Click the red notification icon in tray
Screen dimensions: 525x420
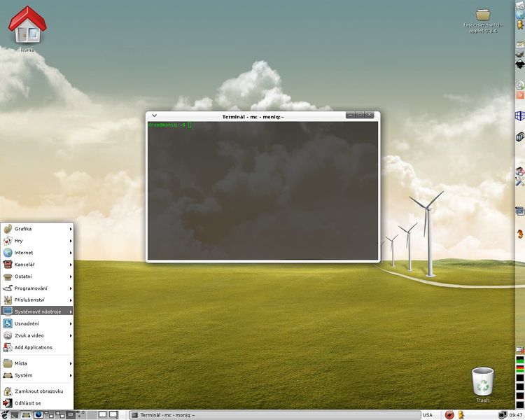click(447, 415)
